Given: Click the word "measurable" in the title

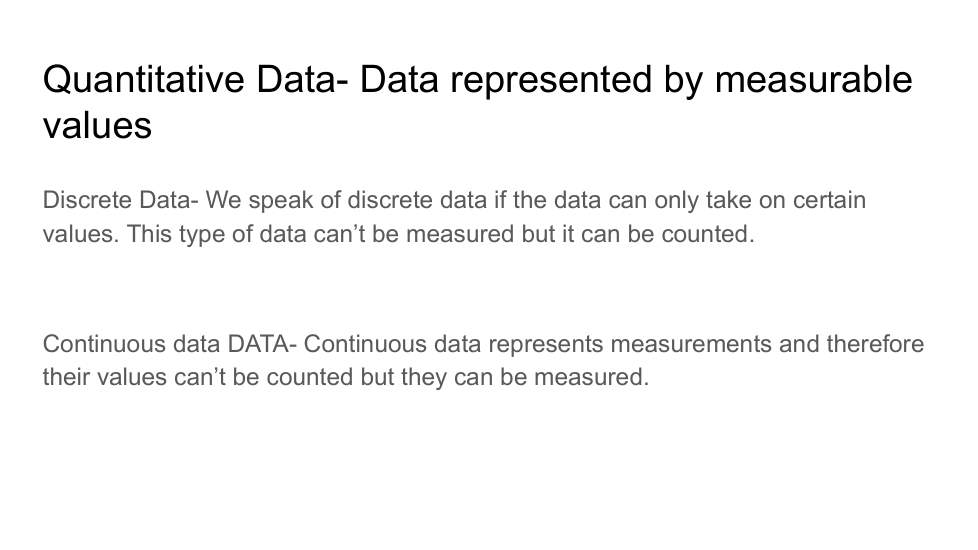Looking at the screenshot, I should (x=813, y=80).
